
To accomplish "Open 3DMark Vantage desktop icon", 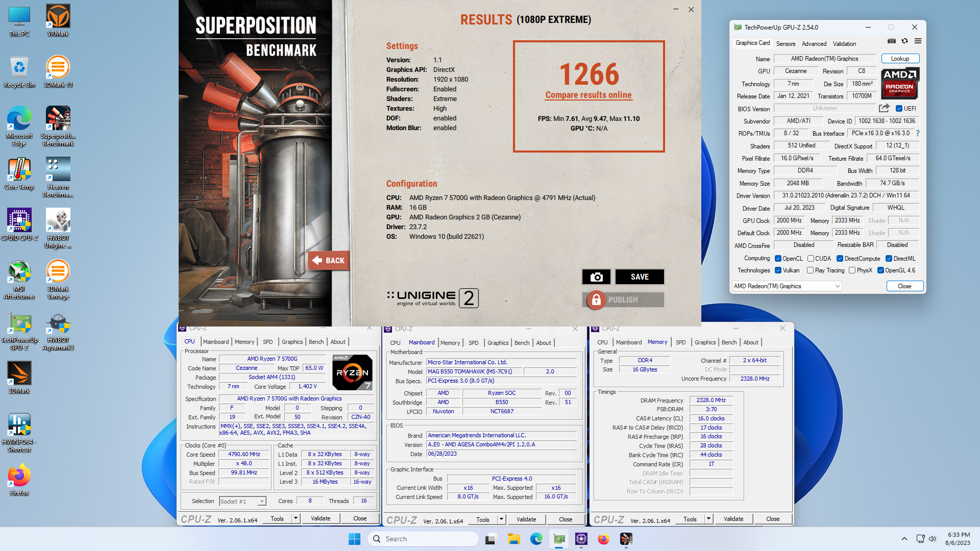I will (x=58, y=279).
